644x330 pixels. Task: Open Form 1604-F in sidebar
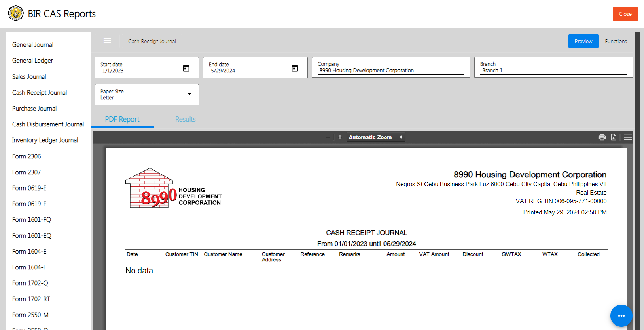pos(29,267)
